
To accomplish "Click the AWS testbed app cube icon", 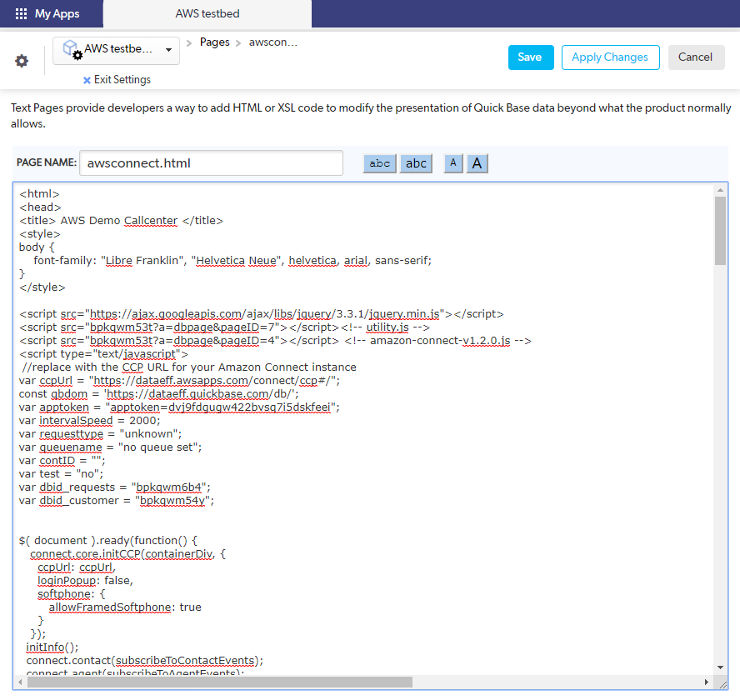I will click(x=72, y=49).
